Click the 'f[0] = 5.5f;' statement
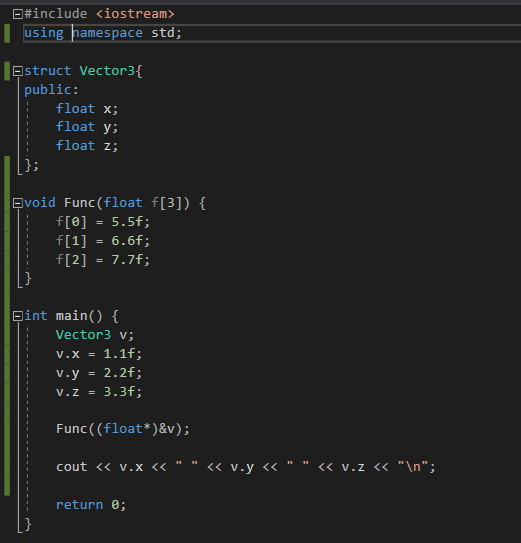 103,222
